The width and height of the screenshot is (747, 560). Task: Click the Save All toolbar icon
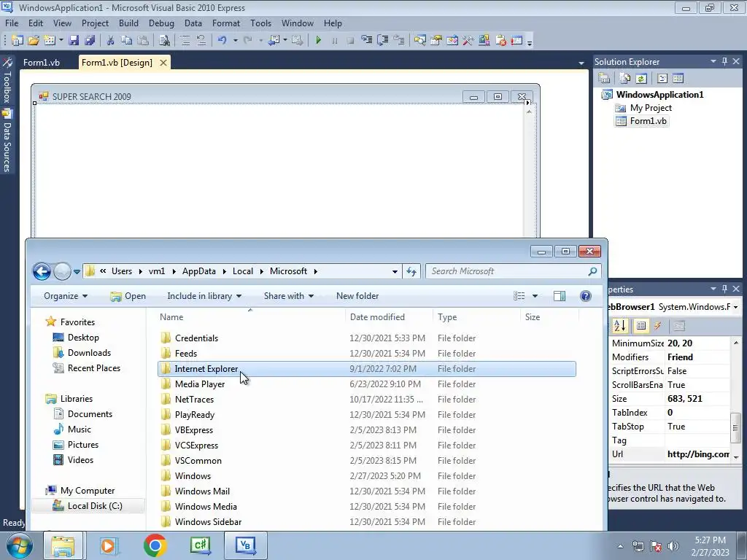pos(90,41)
